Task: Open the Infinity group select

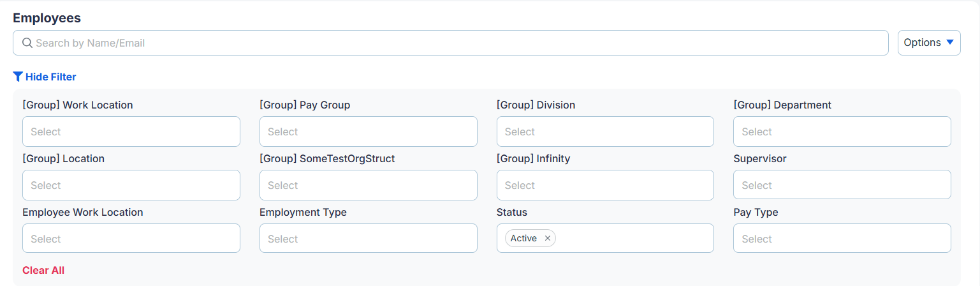Action: pos(605,185)
